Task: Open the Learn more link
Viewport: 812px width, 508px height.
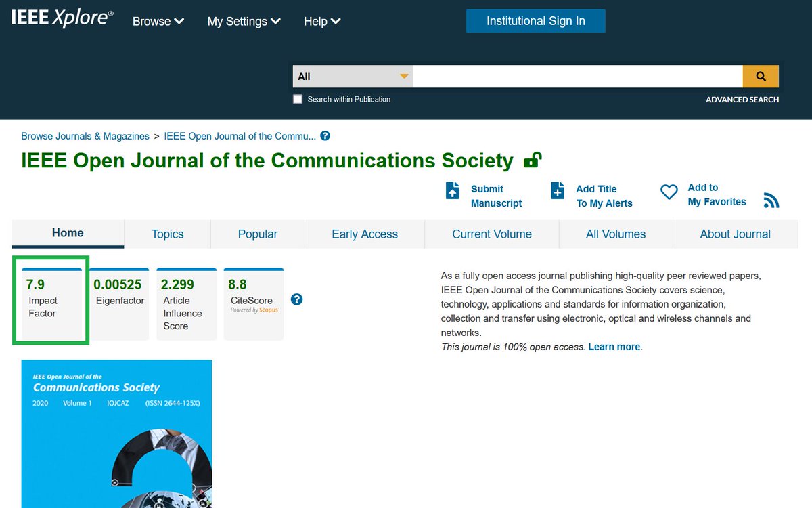Action: 614,347
